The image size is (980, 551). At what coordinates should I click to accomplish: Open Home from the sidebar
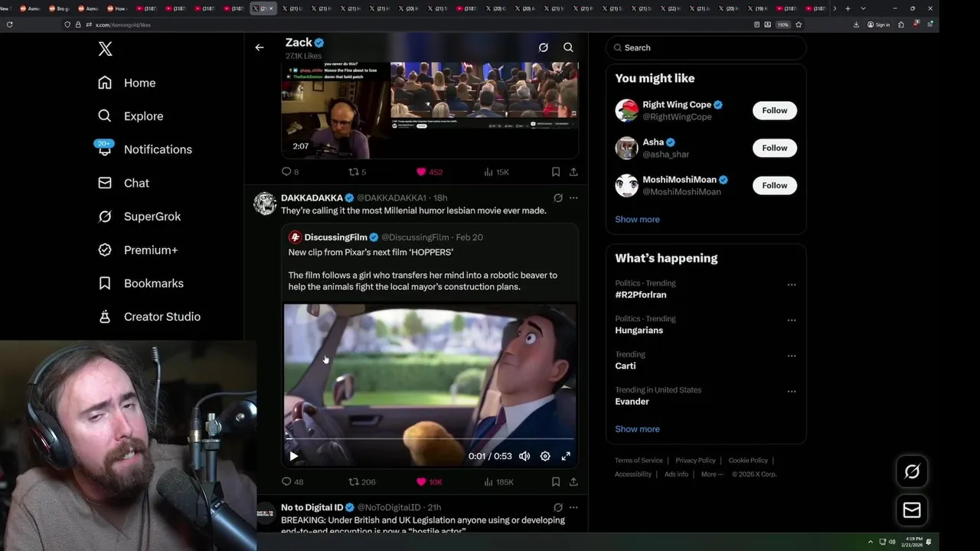click(127, 83)
